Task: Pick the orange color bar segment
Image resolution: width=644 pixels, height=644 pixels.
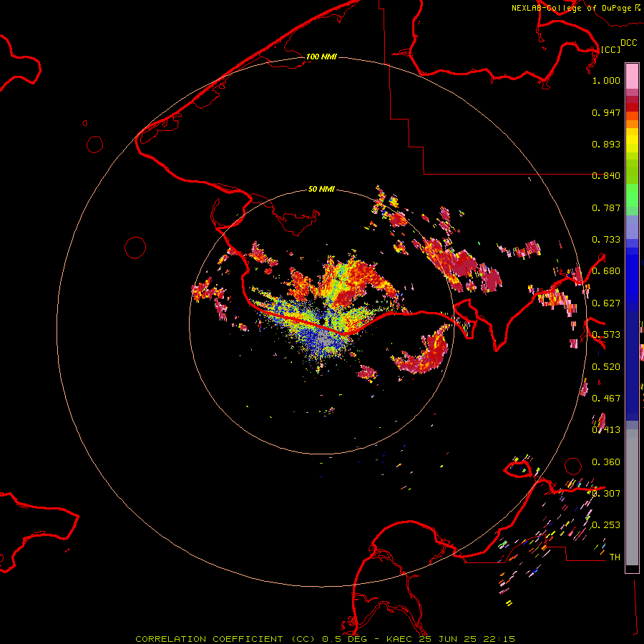Action: click(x=632, y=124)
